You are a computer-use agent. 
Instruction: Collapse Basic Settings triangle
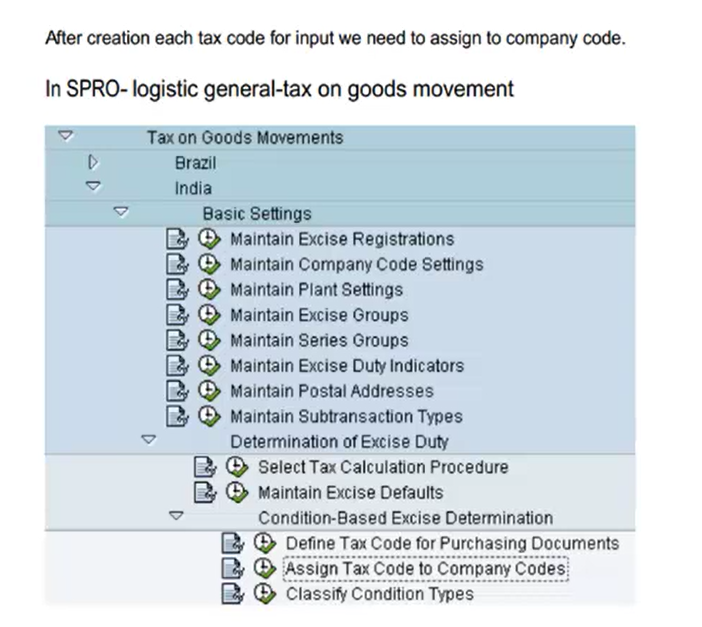[121, 211]
